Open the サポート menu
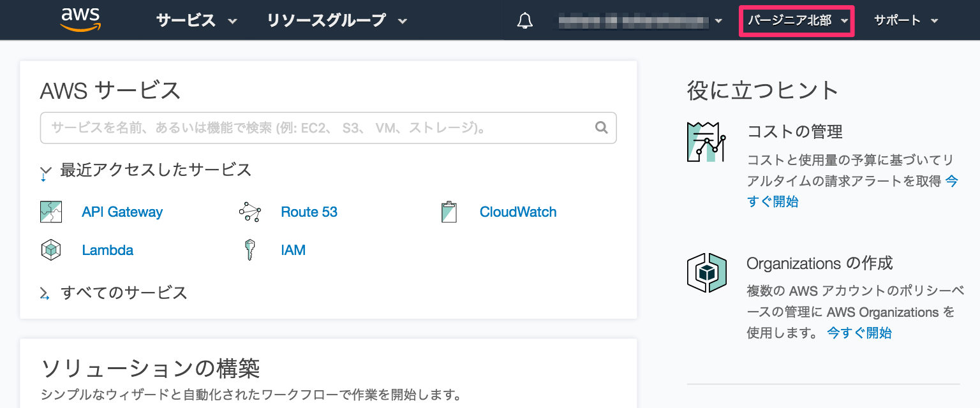The image size is (980, 408). pos(906,20)
